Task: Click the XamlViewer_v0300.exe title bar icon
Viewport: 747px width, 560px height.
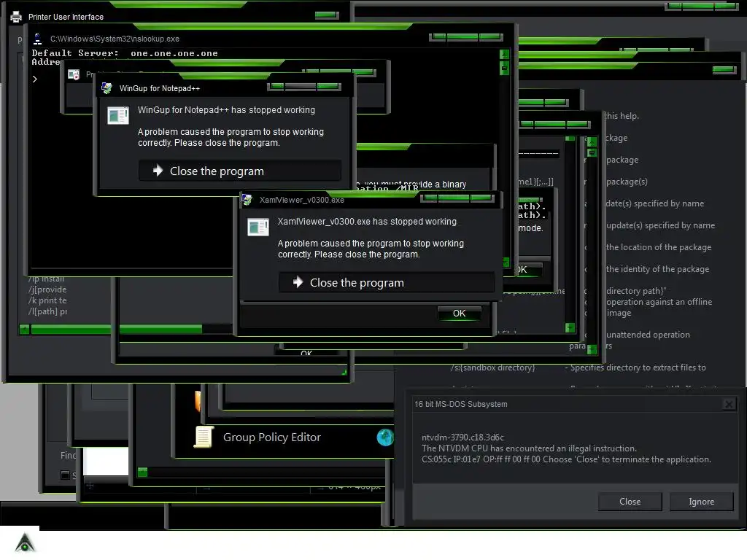Action: (247, 200)
